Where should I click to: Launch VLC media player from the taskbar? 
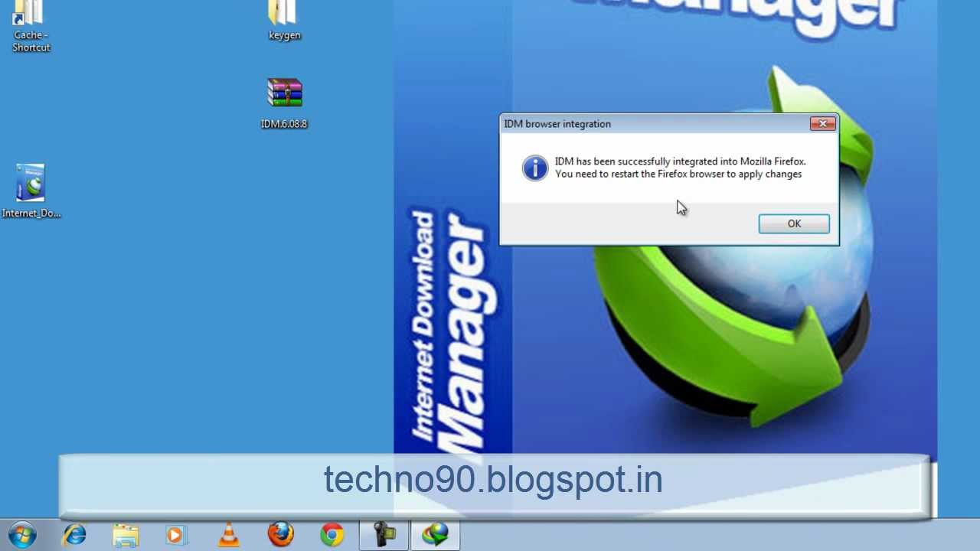tap(228, 534)
